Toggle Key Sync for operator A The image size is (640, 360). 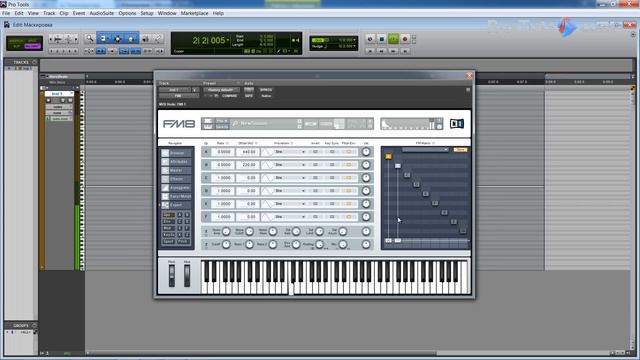pos(332,152)
